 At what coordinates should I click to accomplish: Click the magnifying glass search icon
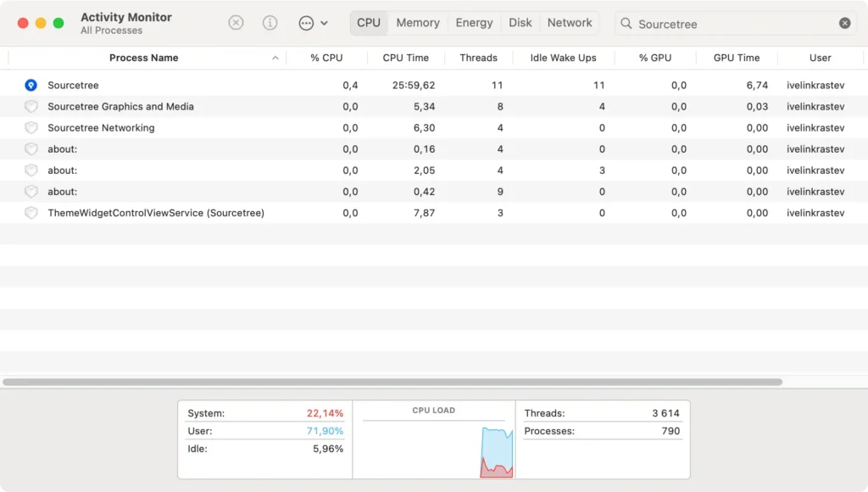click(626, 23)
